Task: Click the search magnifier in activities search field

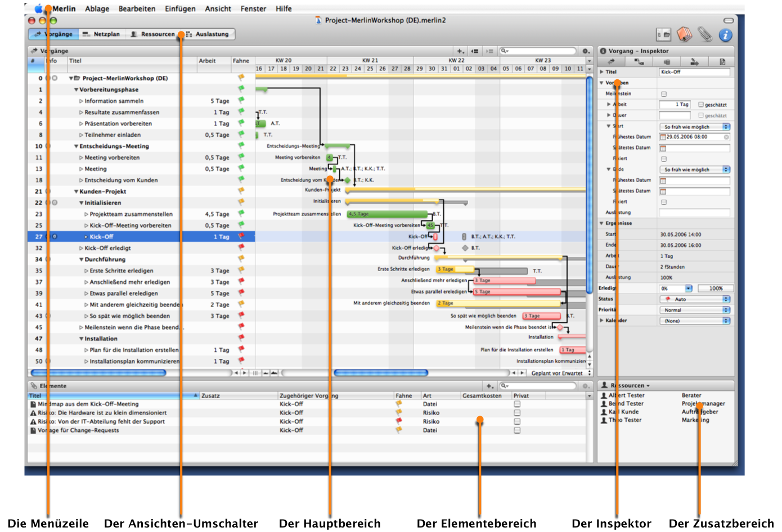Action: 504,51
